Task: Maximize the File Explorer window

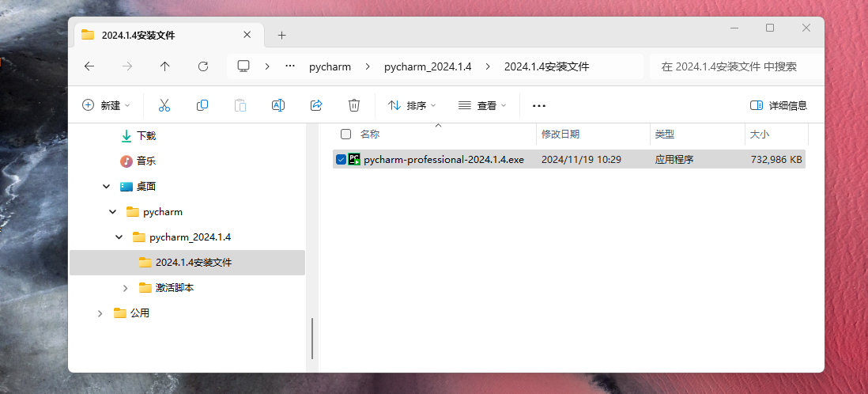Action: [x=770, y=28]
